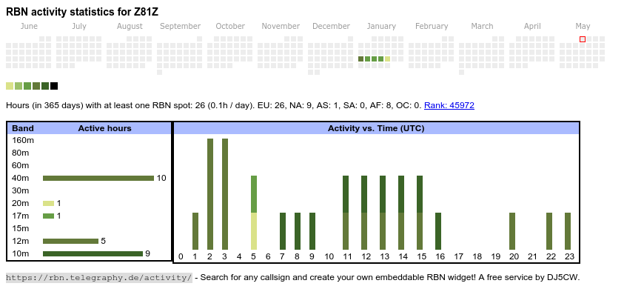Click the Active hours column header
Screen dimensions: 644x289
[104, 128]
